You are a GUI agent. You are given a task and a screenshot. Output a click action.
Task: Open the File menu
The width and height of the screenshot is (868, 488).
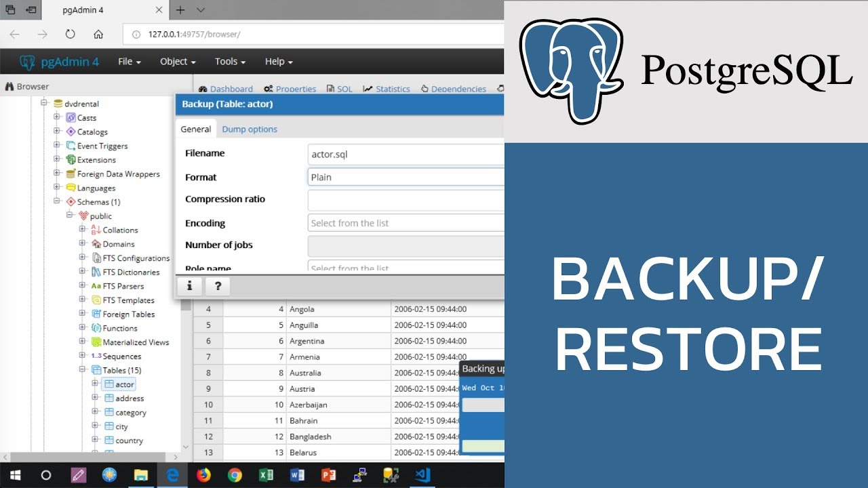(x=130, y=62)
